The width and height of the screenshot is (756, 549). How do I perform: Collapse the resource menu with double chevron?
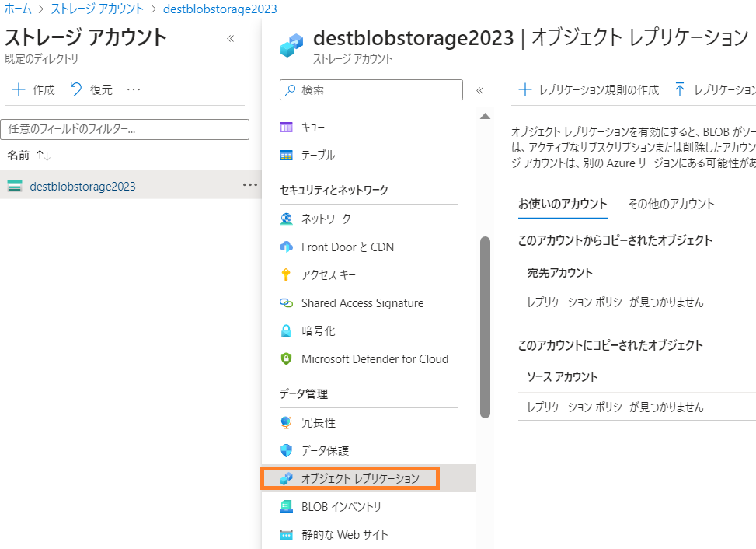(x=479, y=90)
